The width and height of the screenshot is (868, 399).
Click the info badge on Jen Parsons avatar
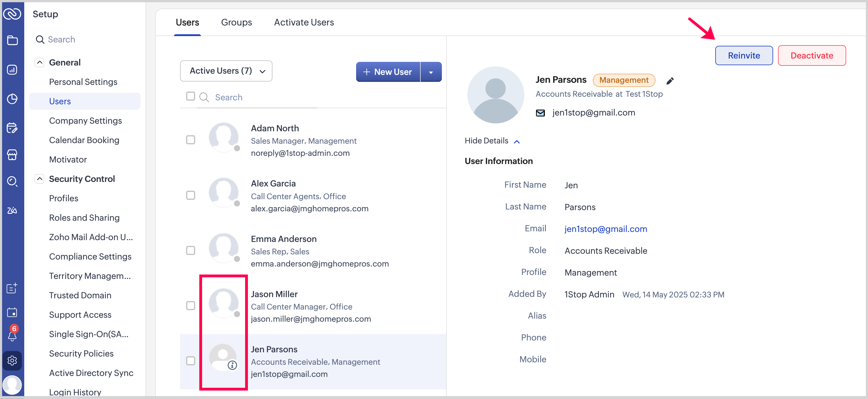232,365
